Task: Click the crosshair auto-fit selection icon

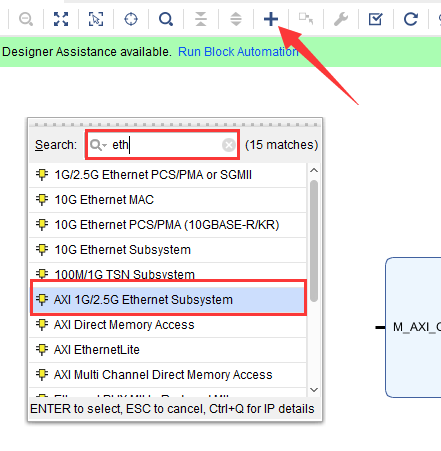Action: coord(131,19)
